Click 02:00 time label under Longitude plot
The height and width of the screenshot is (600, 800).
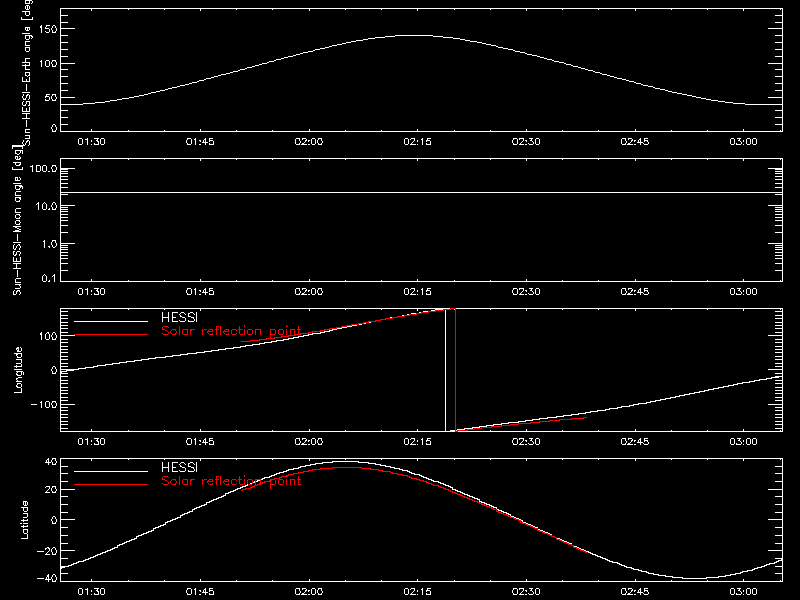(x=309, y=441)
